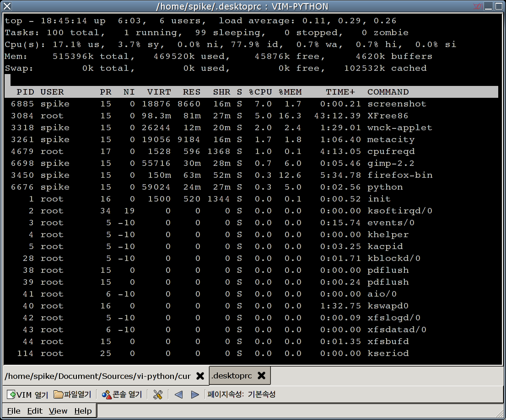Go to next page with right arrow
This screenshot has width=506, height=420.
pyautogui.click(x=195, y=394)
